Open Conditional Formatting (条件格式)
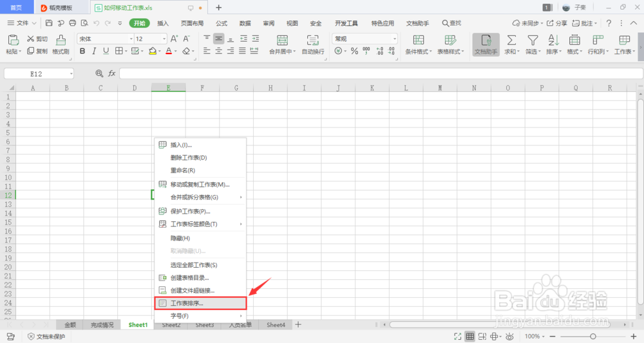Screen dimensions: 644x343 point(419,44)
